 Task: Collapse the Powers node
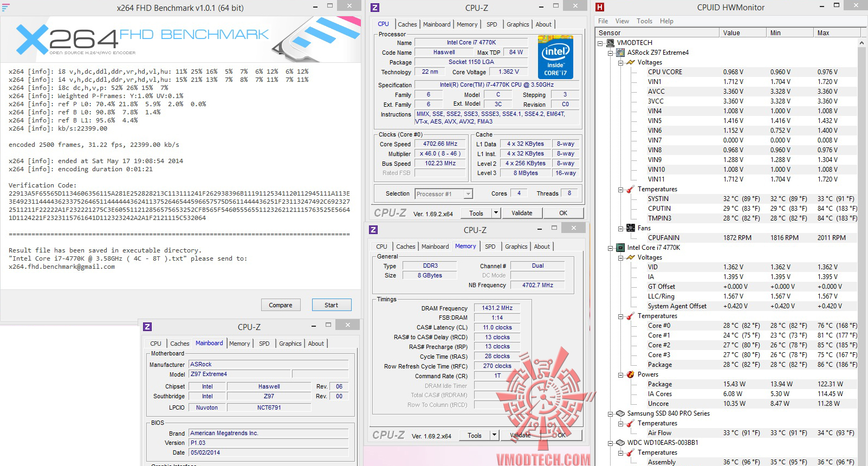click(620, 374)
